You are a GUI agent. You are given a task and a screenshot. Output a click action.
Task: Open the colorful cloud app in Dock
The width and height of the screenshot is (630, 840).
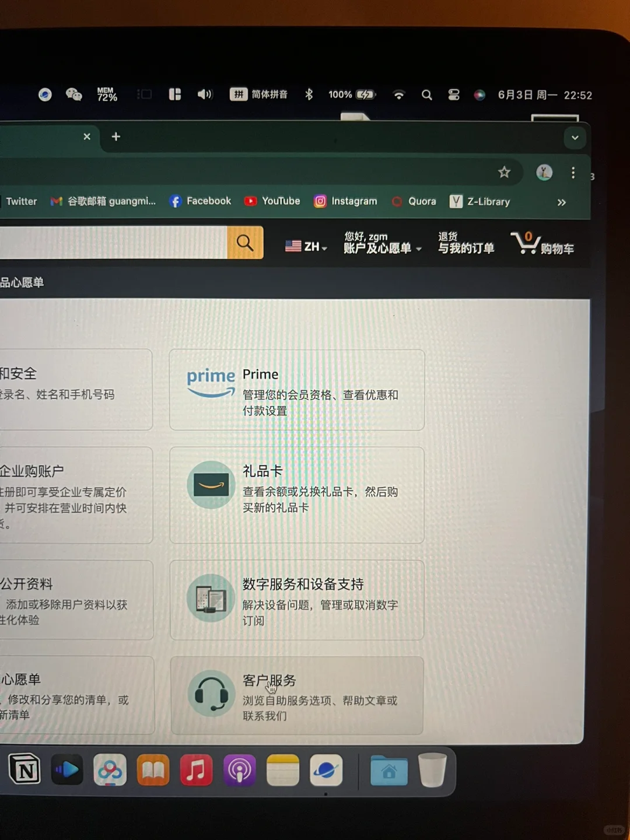(x=110, y=770)
